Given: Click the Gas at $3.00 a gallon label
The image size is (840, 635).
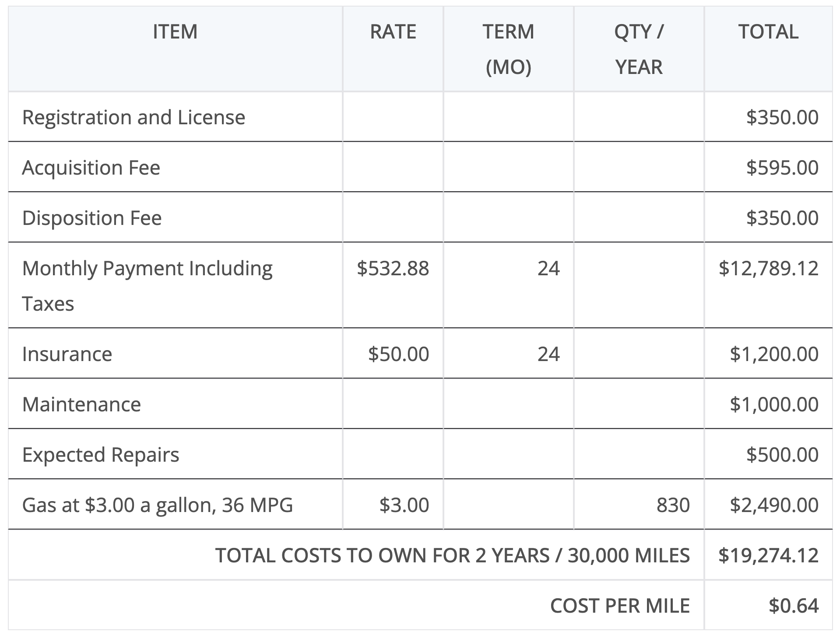Looking at the screenshot, I should pyautogui.click(x=157, y=505).
